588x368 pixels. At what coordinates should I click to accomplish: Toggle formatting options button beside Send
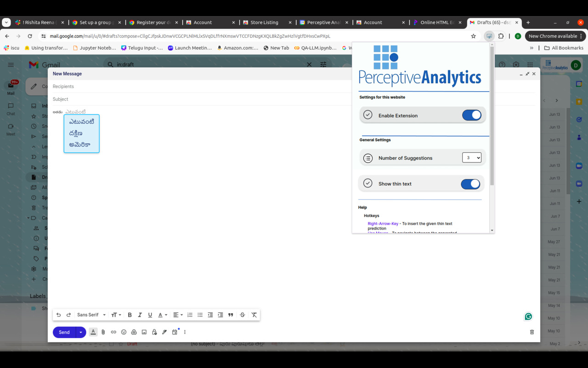coord(93,332)
